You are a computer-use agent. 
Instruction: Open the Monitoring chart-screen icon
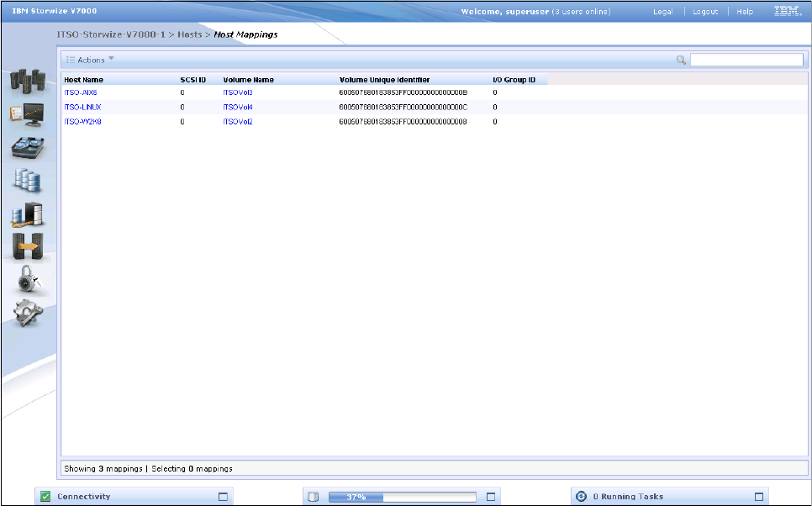tap(26, 114)
